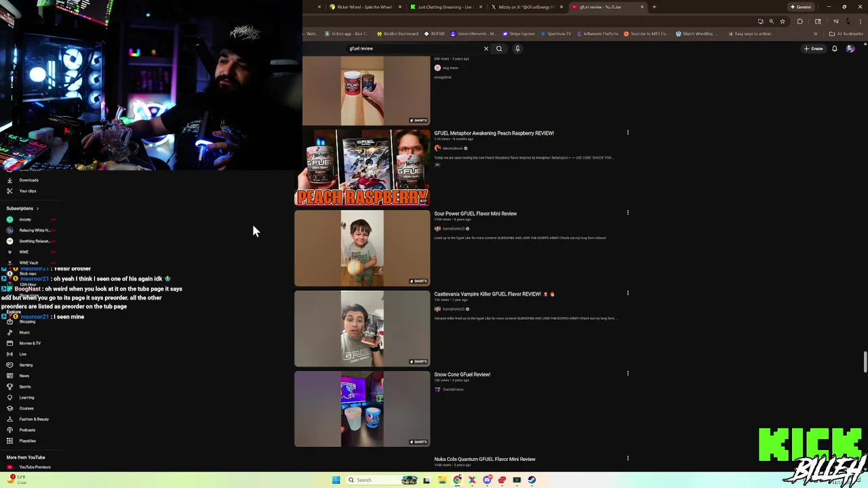Open Spectrum TV bookmark
Screen dimensions: 868x488
[556, 34]
